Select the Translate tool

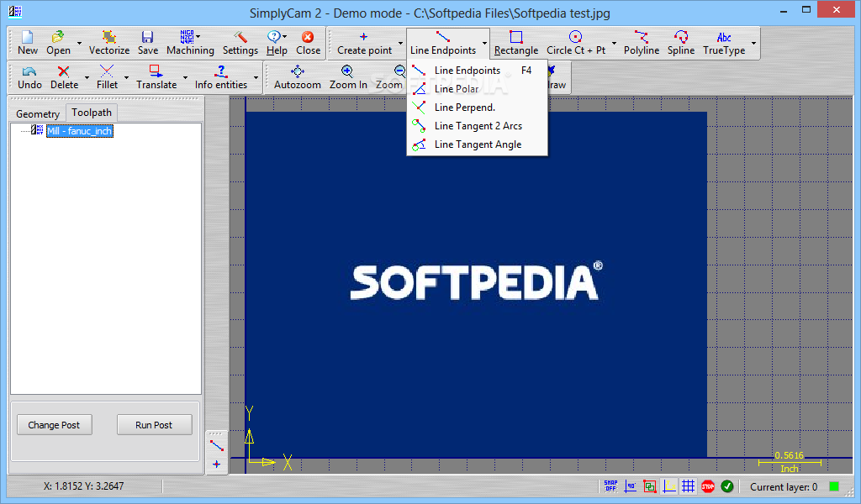point(156,77)
